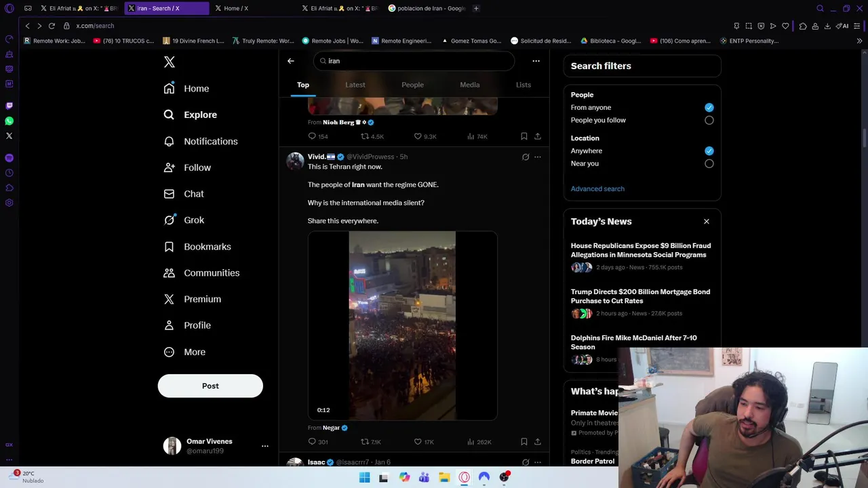This screenshot has height=488, width=868.
Task: Open Windows Start button on taskbar
Action: [x=364, y=477]
